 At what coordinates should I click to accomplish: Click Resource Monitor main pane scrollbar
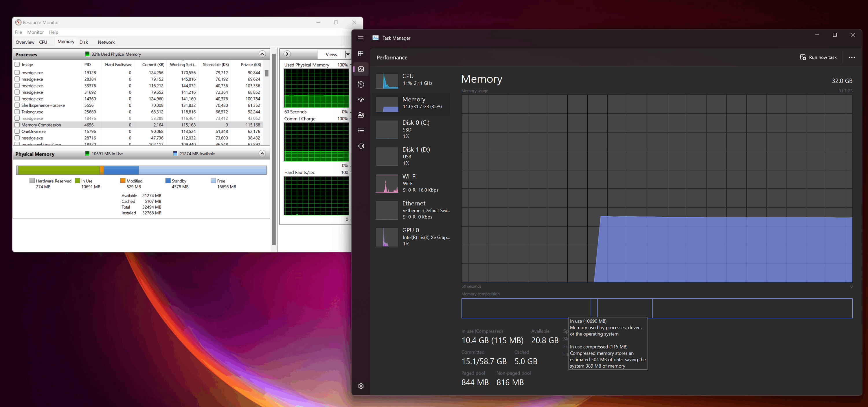click(274, 149)
